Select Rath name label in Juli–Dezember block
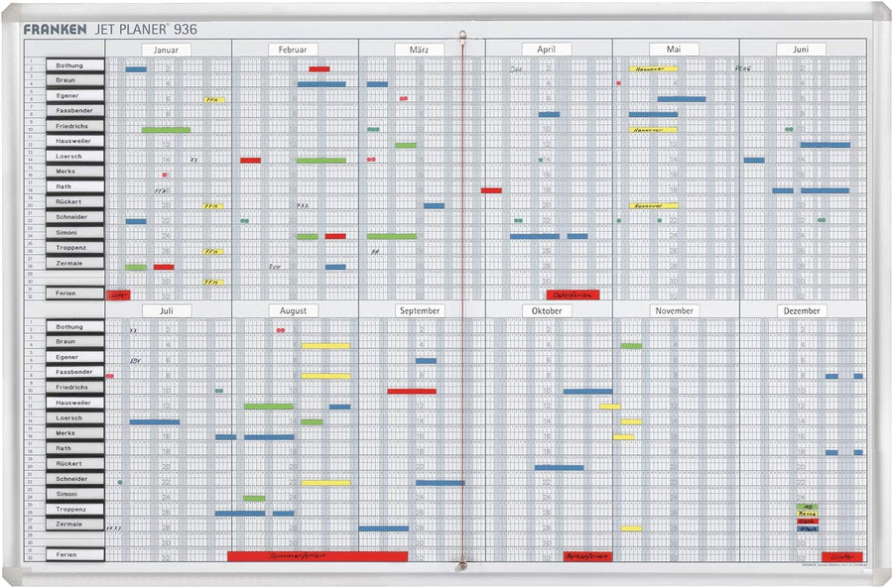 click(x=75, y=448)
